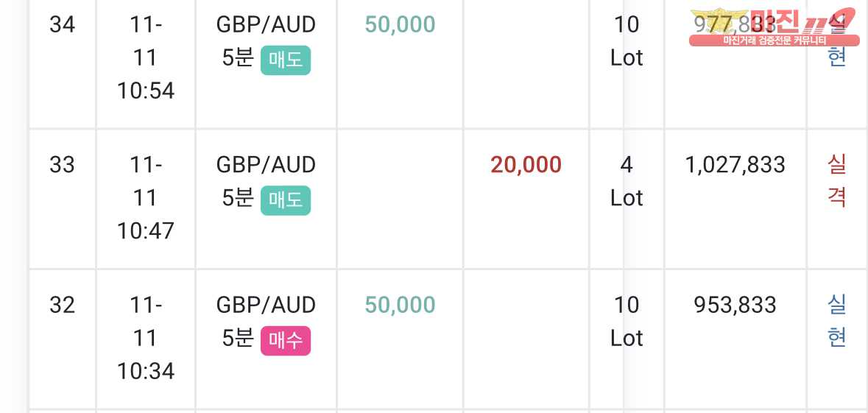This screenshot has height=413, width=868.
Task: Click the red 20,000 amount in row 33
Action: coord(526,165)
